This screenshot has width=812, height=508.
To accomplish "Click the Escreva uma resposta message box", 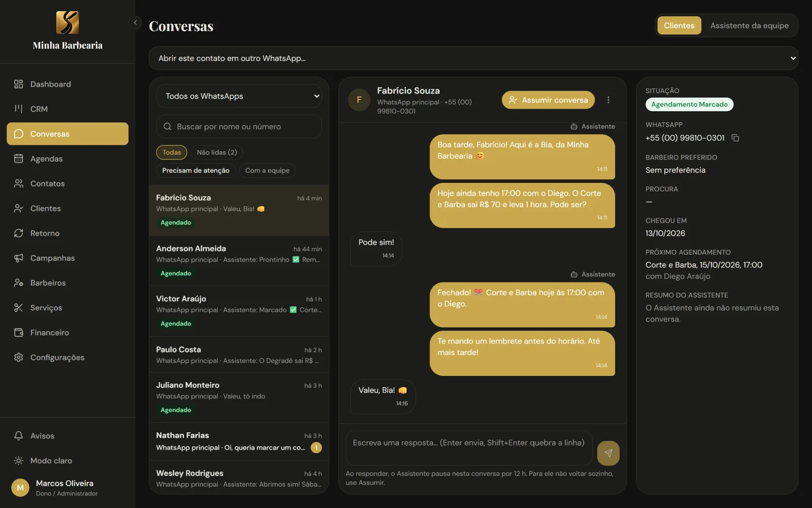I will [469, 448].
